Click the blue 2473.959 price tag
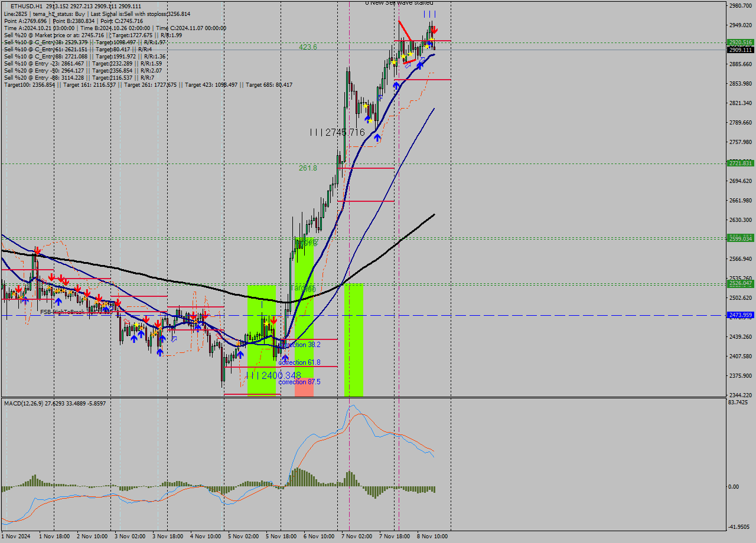This screenshot has height=543, width=756. pos(741,315)
